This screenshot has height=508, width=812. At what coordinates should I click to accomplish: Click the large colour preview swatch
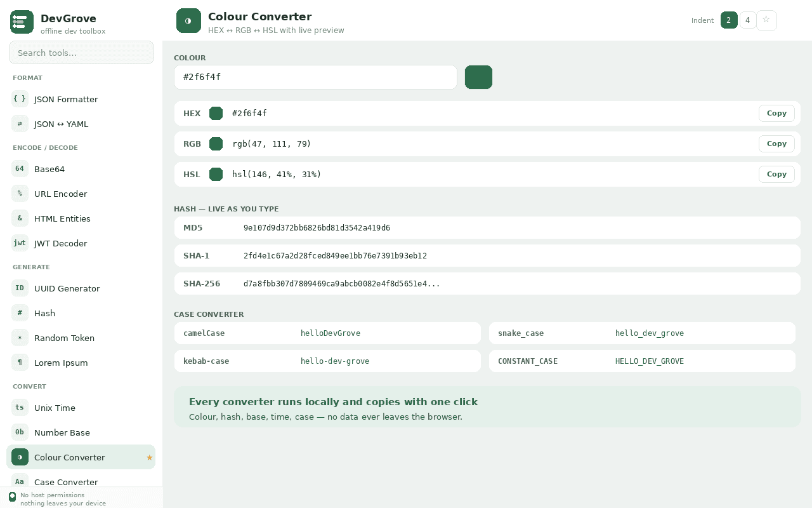(478, 77)
